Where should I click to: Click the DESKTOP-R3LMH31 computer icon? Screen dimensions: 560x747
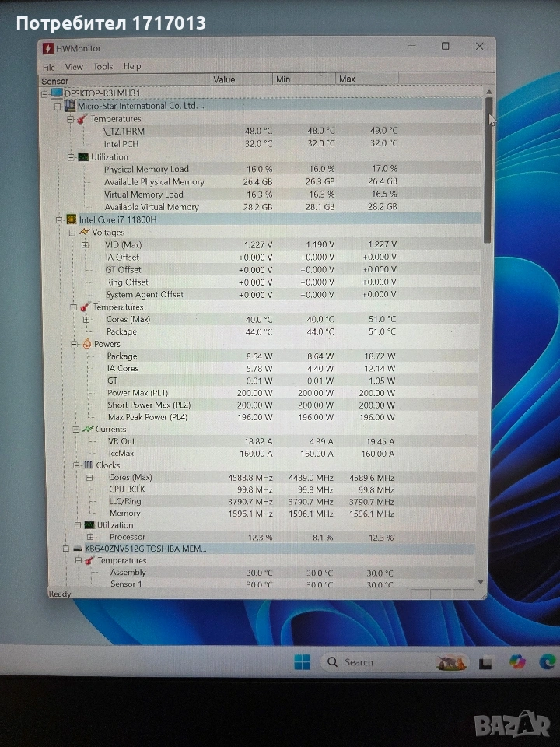pos(57,93)
